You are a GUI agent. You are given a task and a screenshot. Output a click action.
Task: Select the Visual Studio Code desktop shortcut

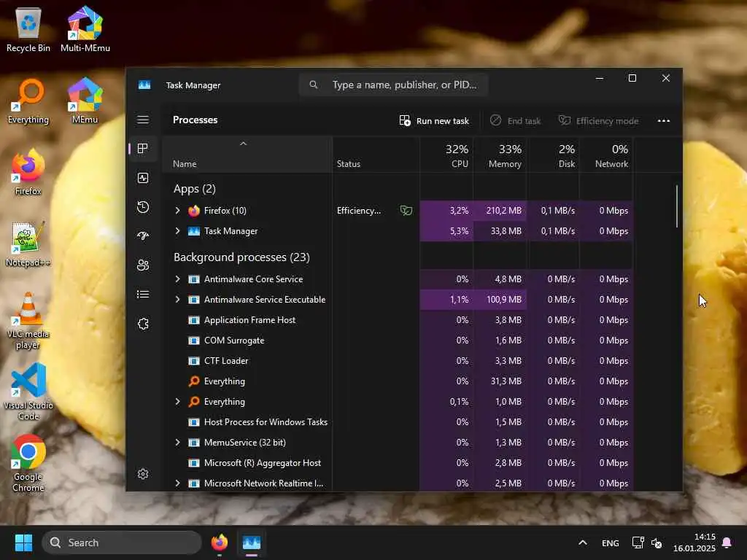click(28, 392)
